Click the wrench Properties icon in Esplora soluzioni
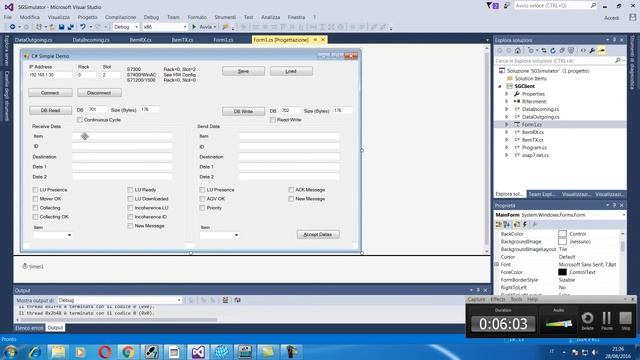 click(x=592, y=51)
